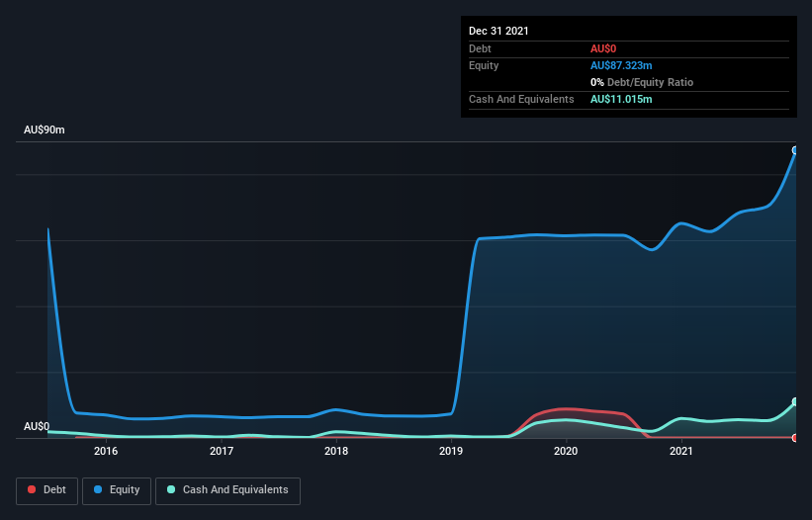The height and width of the screenshot is (520, 812).
Task: Click the 0% Debt/Equity Ratio text
Action: [642, 82]
